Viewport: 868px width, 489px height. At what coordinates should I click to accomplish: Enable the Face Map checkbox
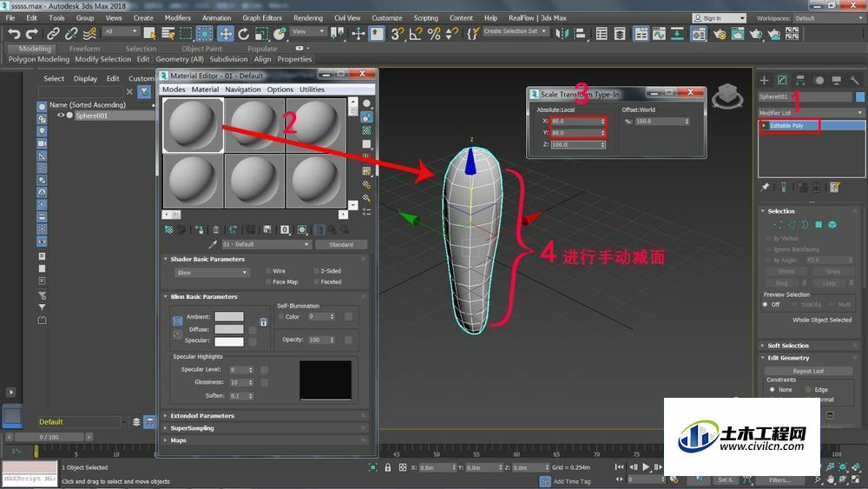click(x=268, y=282)
